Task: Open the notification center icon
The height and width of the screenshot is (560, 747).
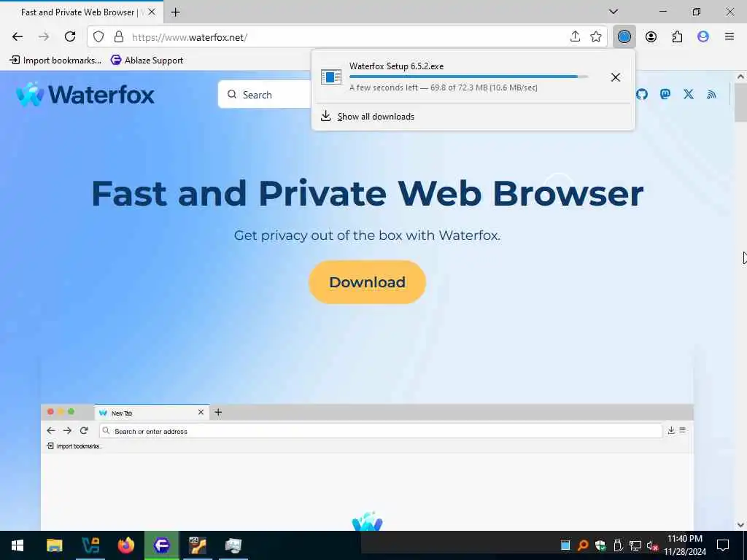Action: coord(723,545)
